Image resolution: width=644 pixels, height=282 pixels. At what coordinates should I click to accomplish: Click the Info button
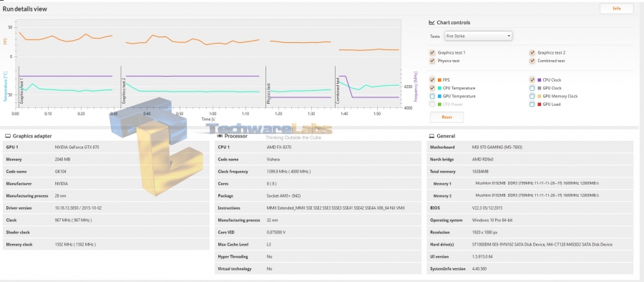[617, 9]
